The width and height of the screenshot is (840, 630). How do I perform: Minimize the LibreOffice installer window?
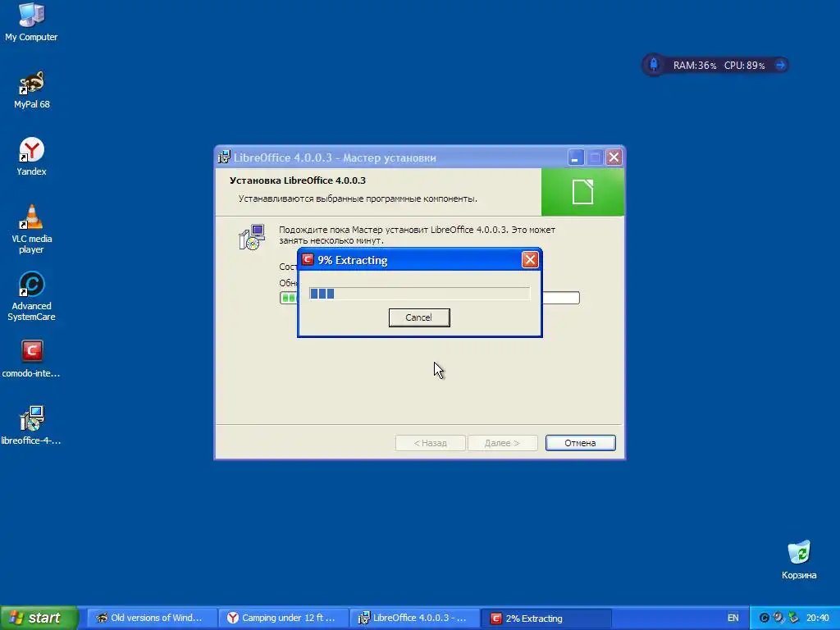coord(575,157)
